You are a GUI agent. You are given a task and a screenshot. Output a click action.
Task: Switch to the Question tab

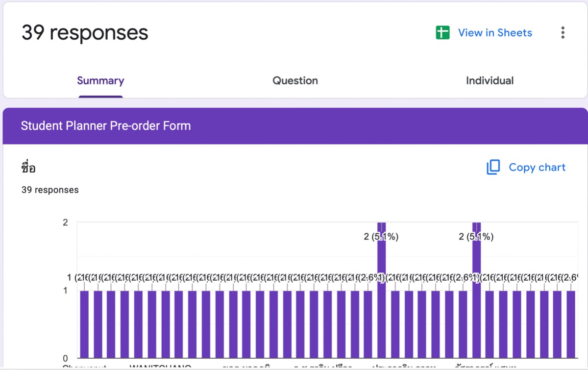point(295,81)
